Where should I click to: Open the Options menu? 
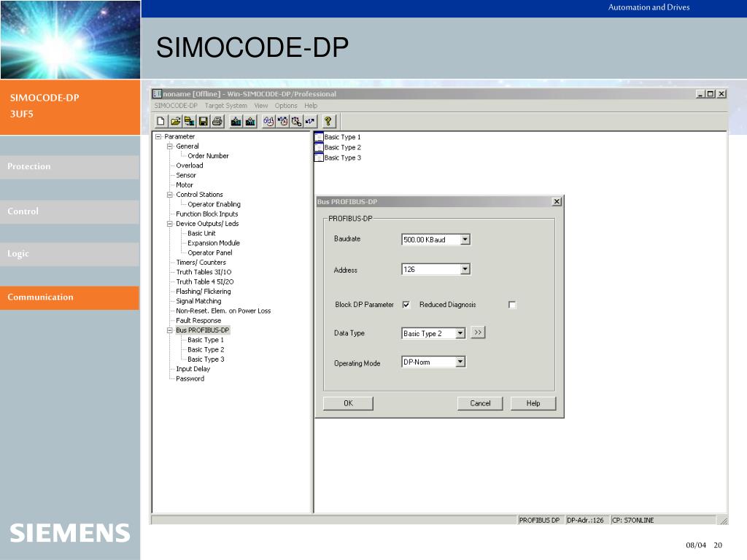(286, 106)
